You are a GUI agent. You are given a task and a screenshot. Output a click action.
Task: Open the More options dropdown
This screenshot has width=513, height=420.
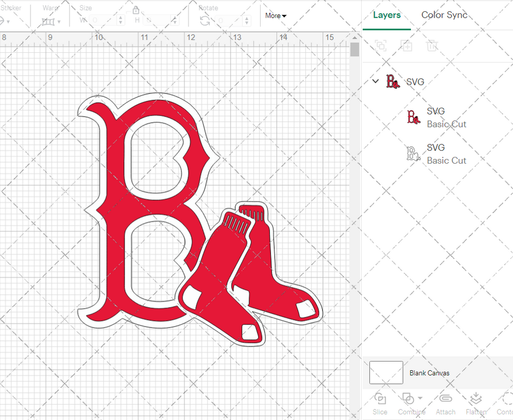[276, 16]
